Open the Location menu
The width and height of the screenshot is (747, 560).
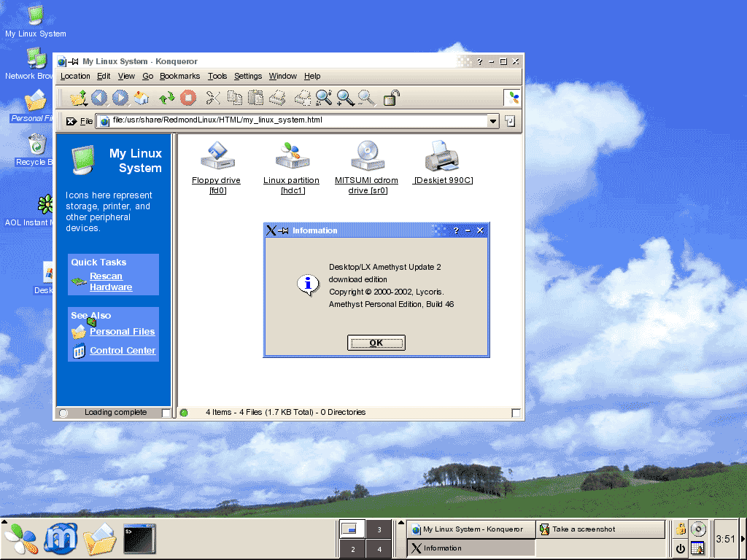click(x=75, y=76)
